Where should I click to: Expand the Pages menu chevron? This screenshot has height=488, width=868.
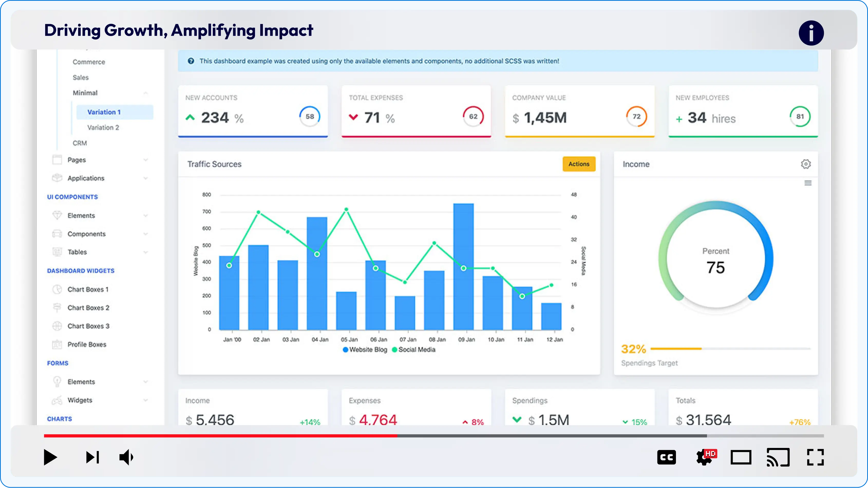point(146,160)
